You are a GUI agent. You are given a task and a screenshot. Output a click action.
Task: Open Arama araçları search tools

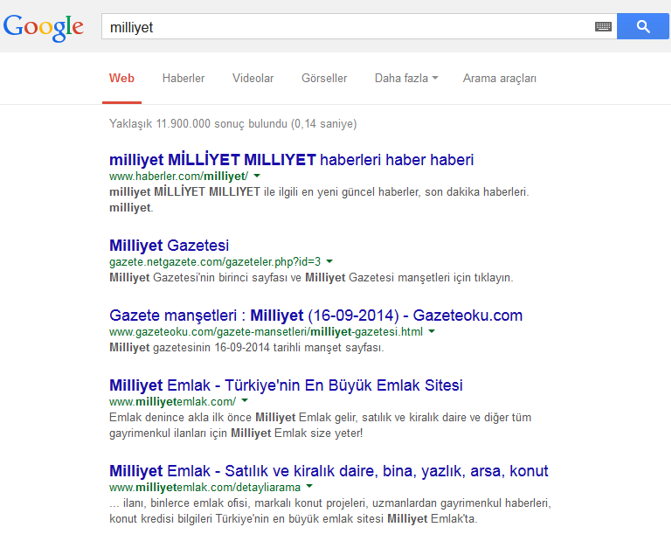coord(499,78)
